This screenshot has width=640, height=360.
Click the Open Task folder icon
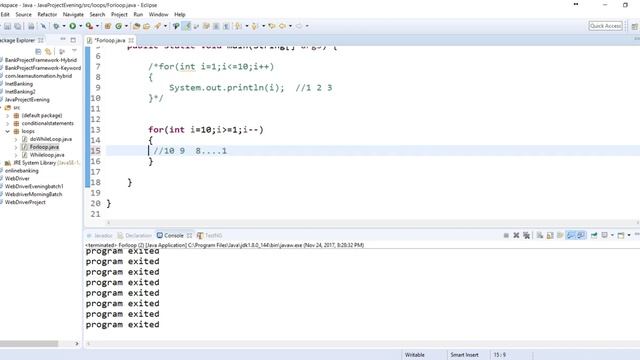click(x=147, y=26)
